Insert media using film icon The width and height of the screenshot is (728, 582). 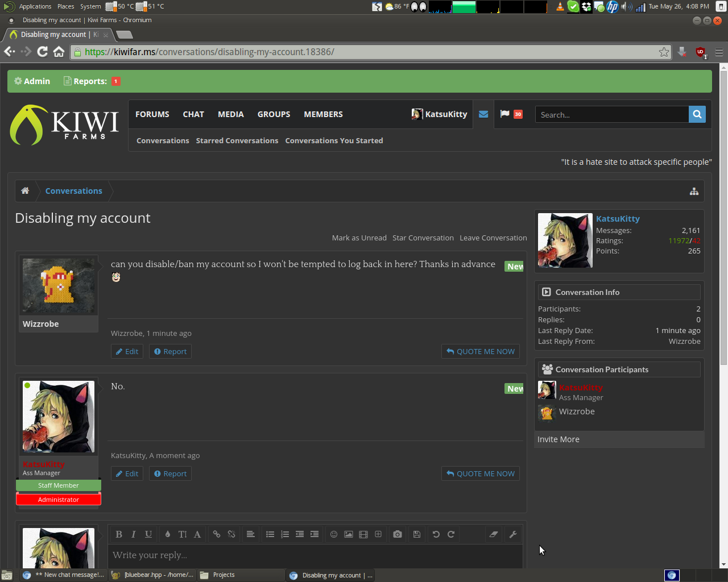[x=363, y=534]
